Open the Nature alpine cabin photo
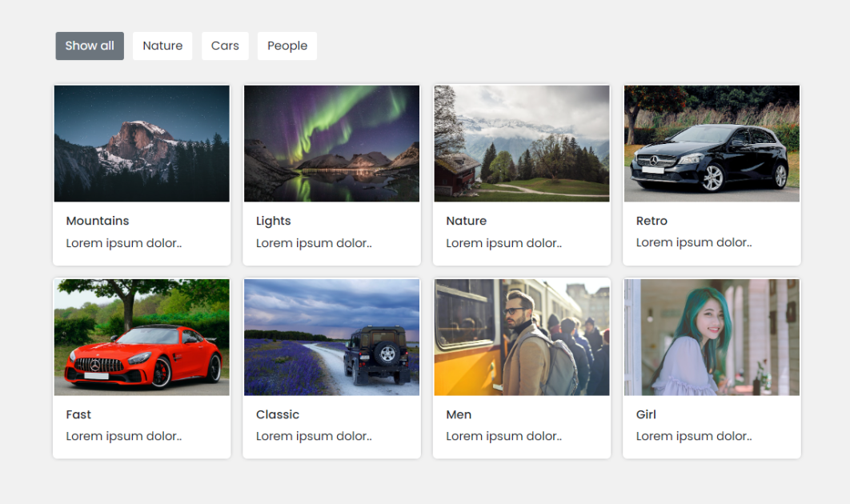This screenshot has height=504, width=850. 522,144
